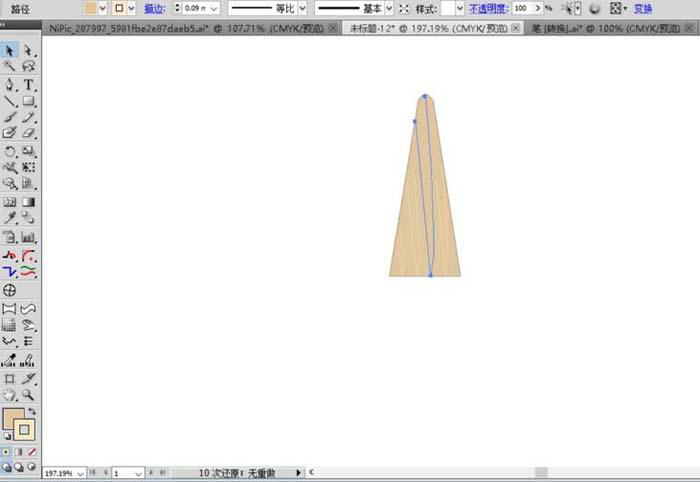Click the opacity input field
700x482 pixels.
pos(523,8)
